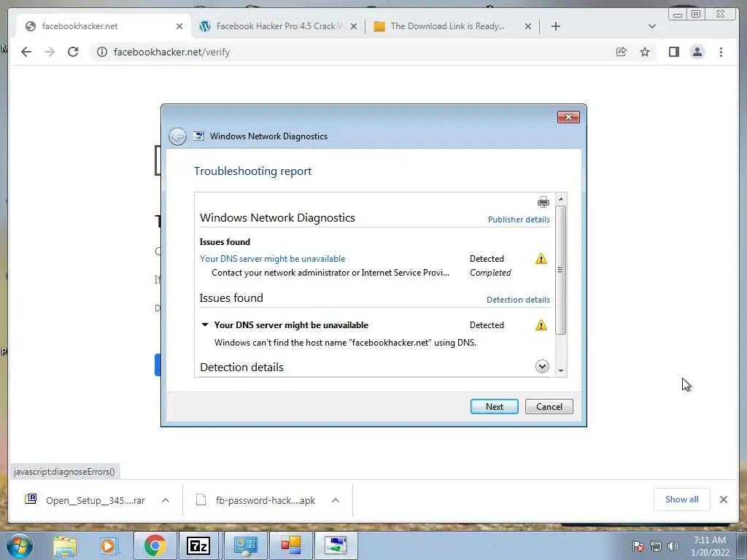
Task: Close the Facebook Hacker Pro 4.5 Crack tab
Action: (x=354, y=26)
